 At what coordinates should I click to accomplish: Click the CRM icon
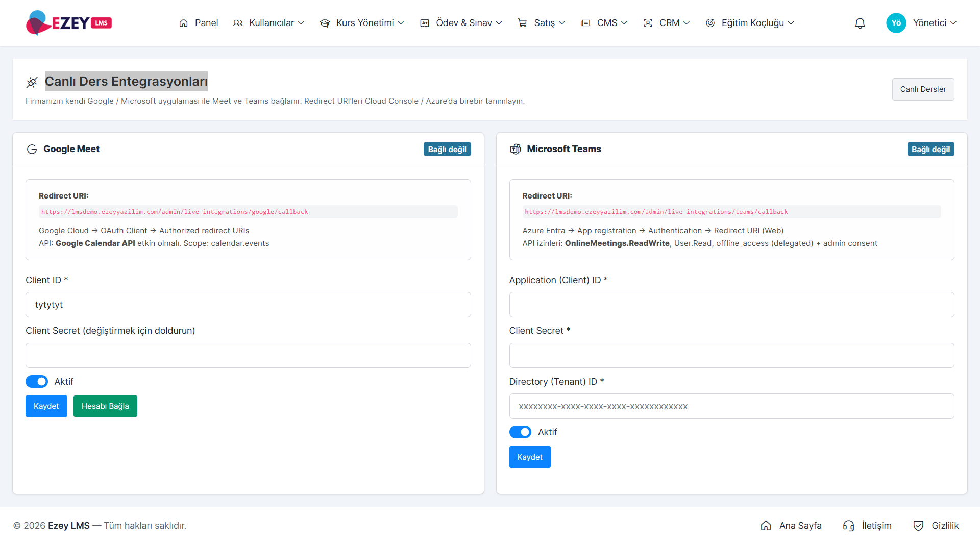[x=648, y=23]
